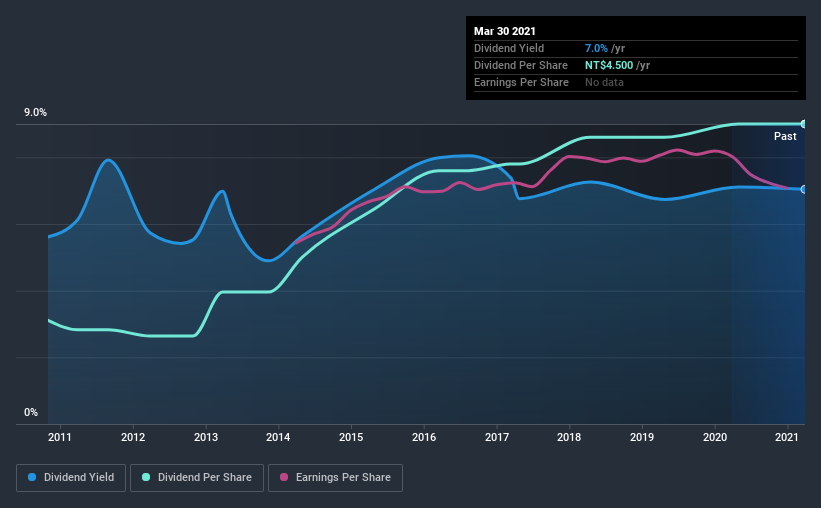Click the blue Dividend Yield legend dot
This screenshot has height=508, width=821.
tap(32, 477)
